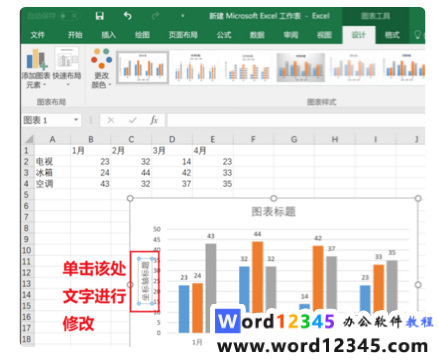Click cell B4 with value 43

[x=91, y=184]
